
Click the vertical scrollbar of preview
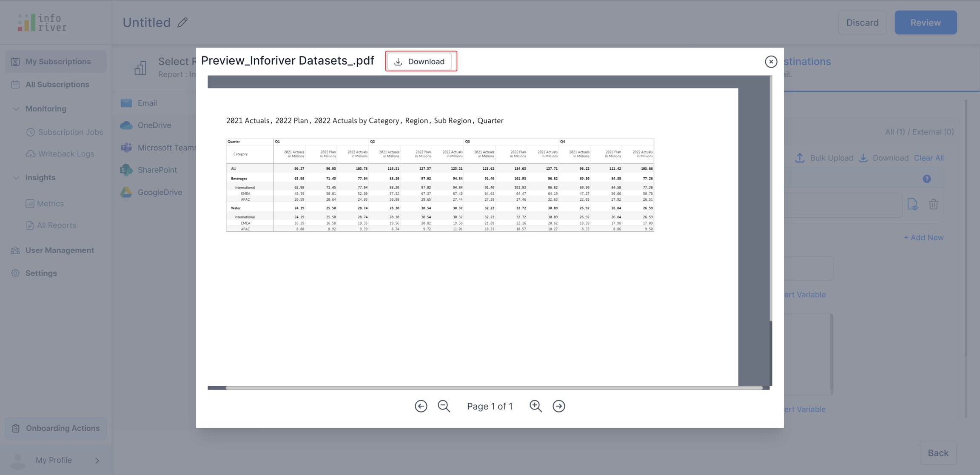click(x=771, y=198)
